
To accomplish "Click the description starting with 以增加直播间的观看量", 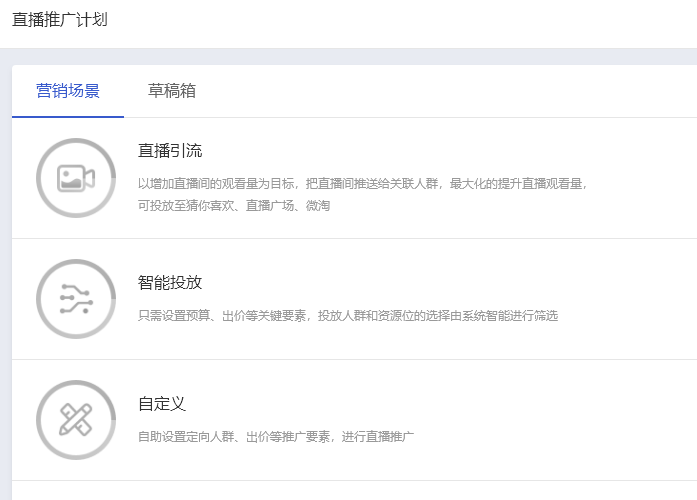I will click(x=362, y=184).
